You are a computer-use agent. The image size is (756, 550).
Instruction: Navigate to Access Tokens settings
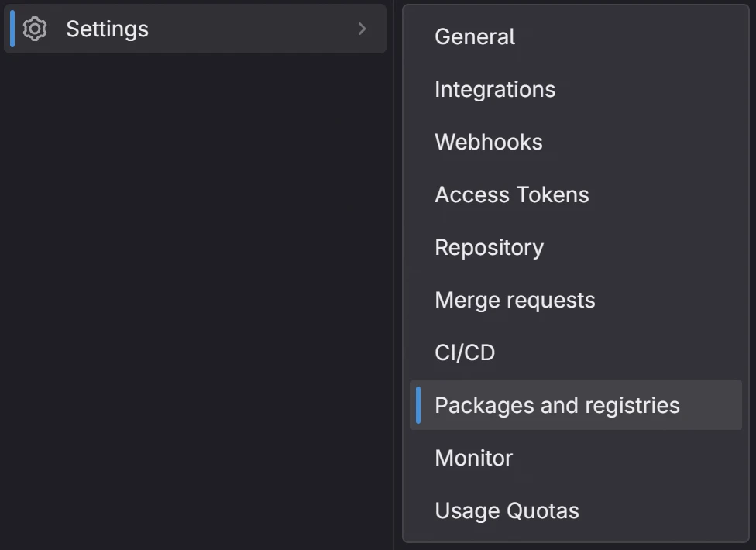(x=511, y=194)
